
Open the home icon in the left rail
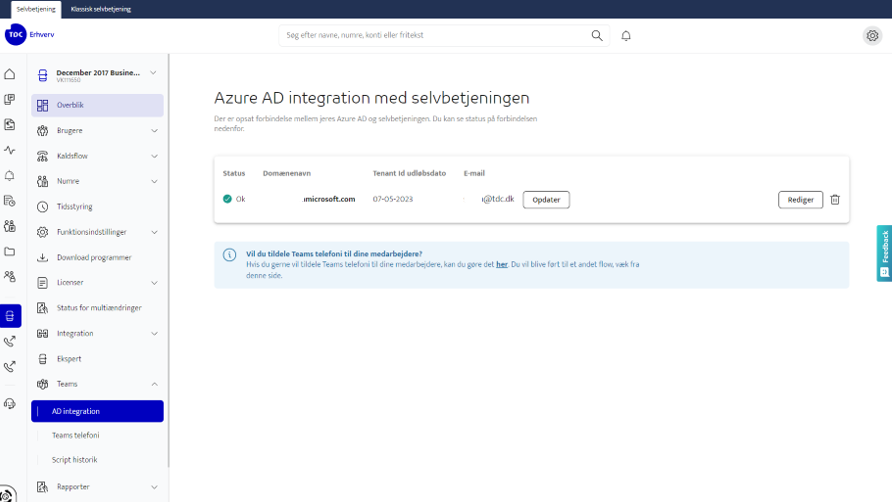[x=10, y=74]
